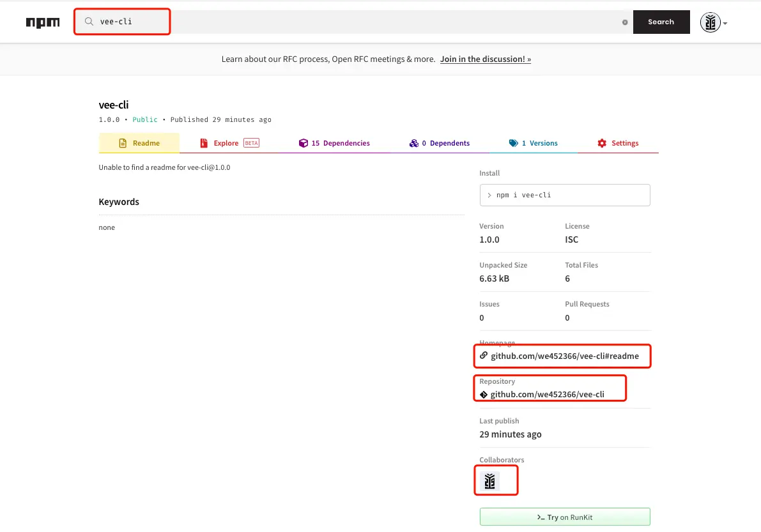
Task: Click the purple Dependencies cube icon
Action: (304, 143)
